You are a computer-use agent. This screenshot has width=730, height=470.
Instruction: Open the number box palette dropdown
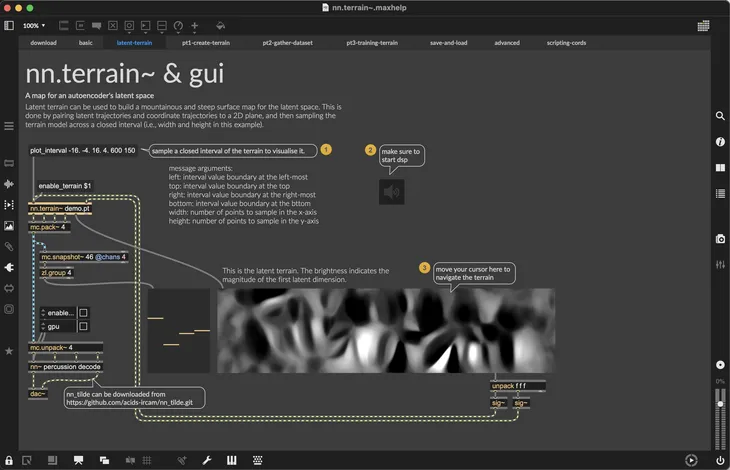pyautogui.click(x=145, y=27)
